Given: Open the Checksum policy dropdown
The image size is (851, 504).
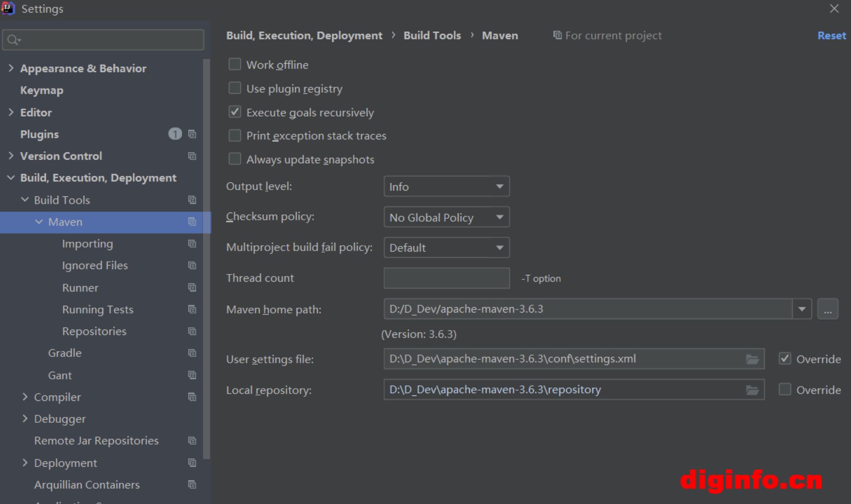Looking at the screenshot, I should 447,217.
